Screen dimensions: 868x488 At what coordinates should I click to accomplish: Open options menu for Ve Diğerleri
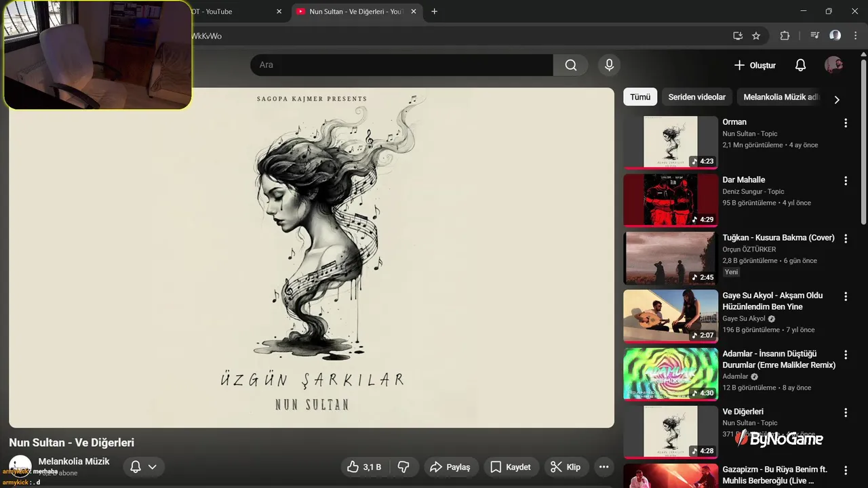point(846,412)
